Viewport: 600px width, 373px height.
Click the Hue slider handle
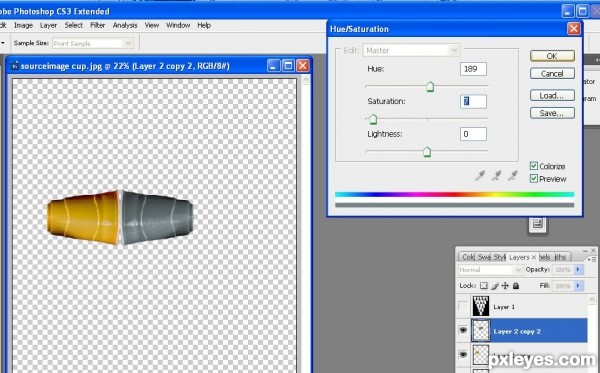tap(430, 86)
